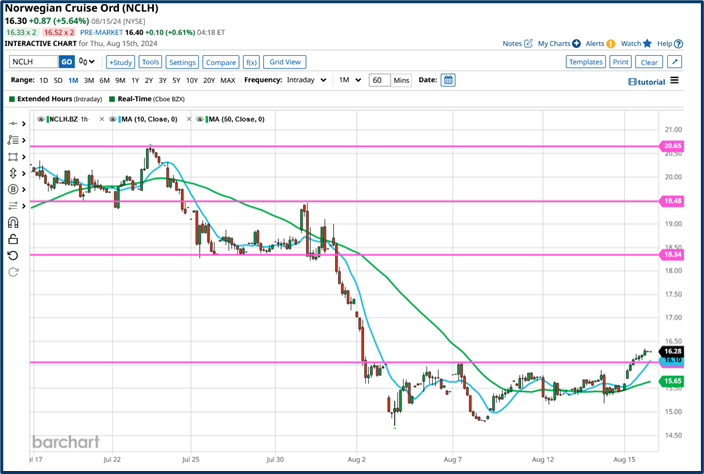Click the pop-out expand chart icon
The image size is (704, 474).
point(675,62)
